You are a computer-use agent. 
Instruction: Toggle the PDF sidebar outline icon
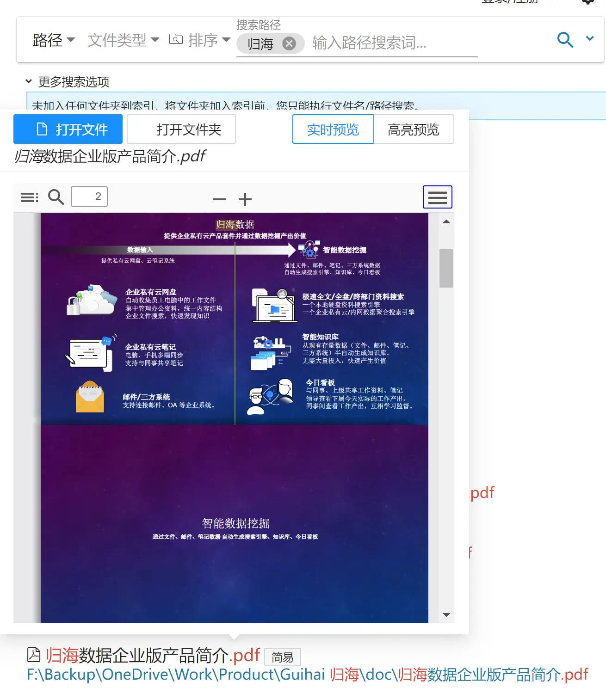(30, 197)
